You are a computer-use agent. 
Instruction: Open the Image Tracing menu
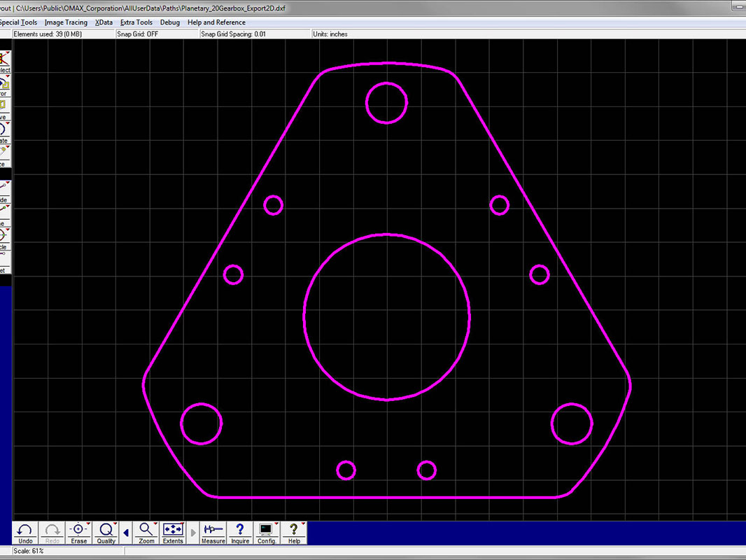point(66,22)
